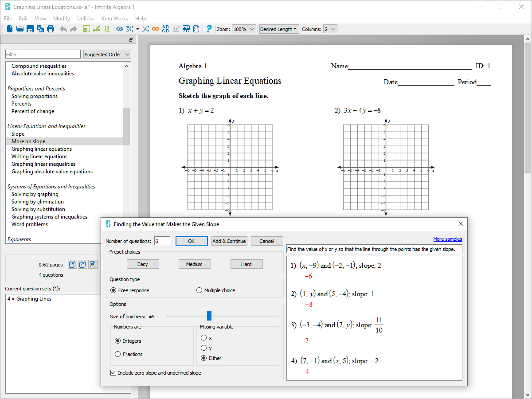
Task: Click inside the topic Filter field
Action: (x=43, y=54)
